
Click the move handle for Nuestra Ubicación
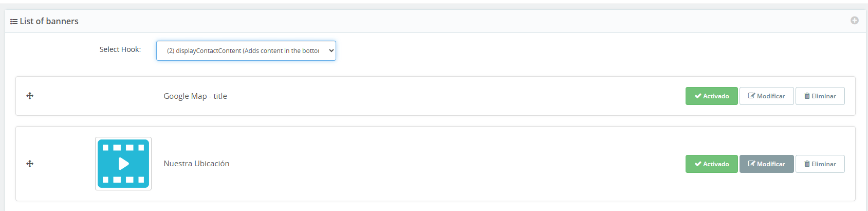[x=30, y=164]
